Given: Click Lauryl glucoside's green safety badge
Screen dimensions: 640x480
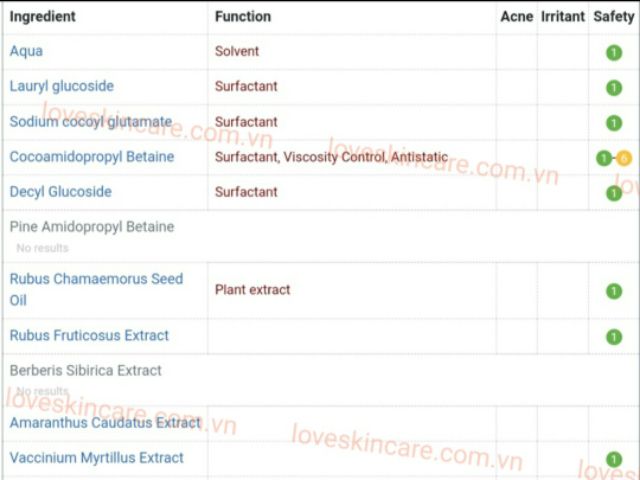Looking at the screenshot, I should click(613, 87).
